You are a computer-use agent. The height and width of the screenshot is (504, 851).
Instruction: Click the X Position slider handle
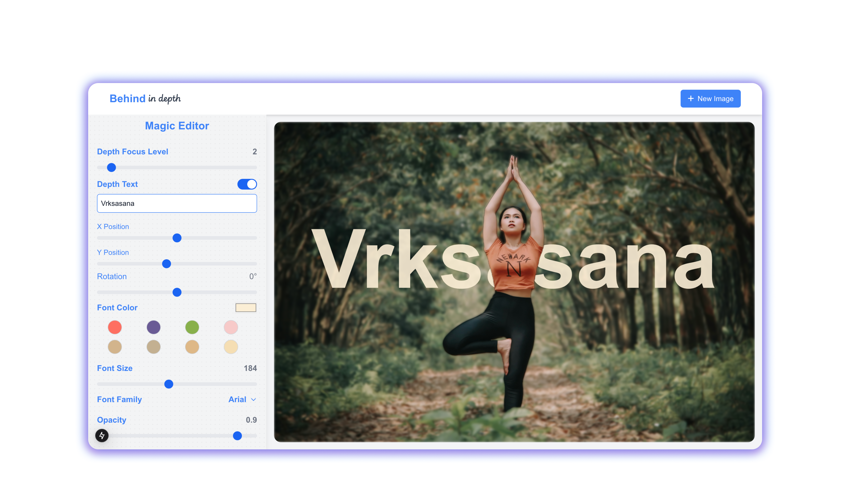(177, 238)
